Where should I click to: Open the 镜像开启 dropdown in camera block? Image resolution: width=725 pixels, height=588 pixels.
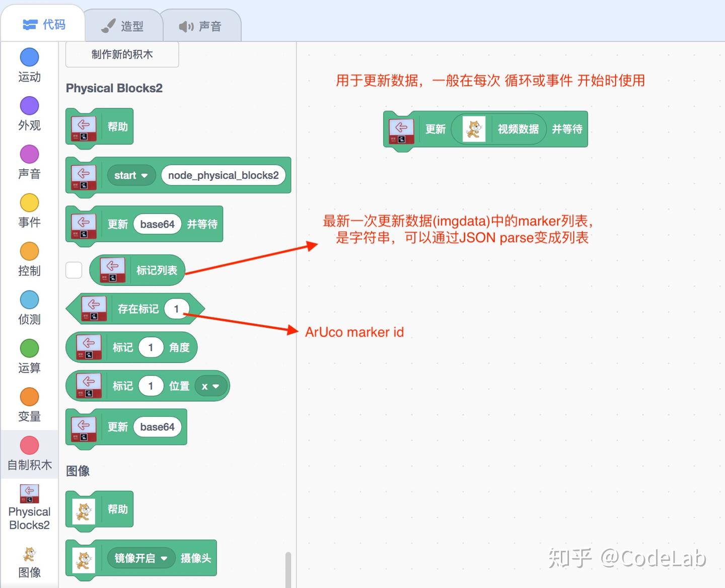pyautogui.click(x=140, y=558)
